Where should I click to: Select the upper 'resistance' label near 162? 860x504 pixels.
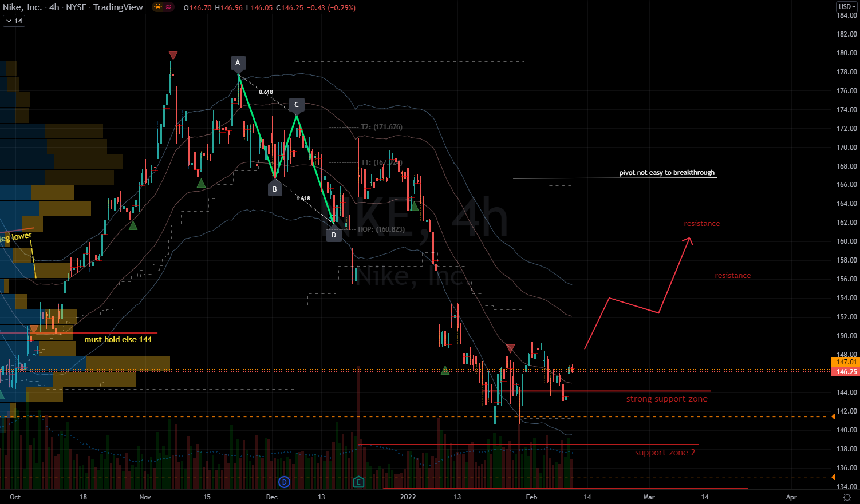pyautogui.click(x=702, y=224)
